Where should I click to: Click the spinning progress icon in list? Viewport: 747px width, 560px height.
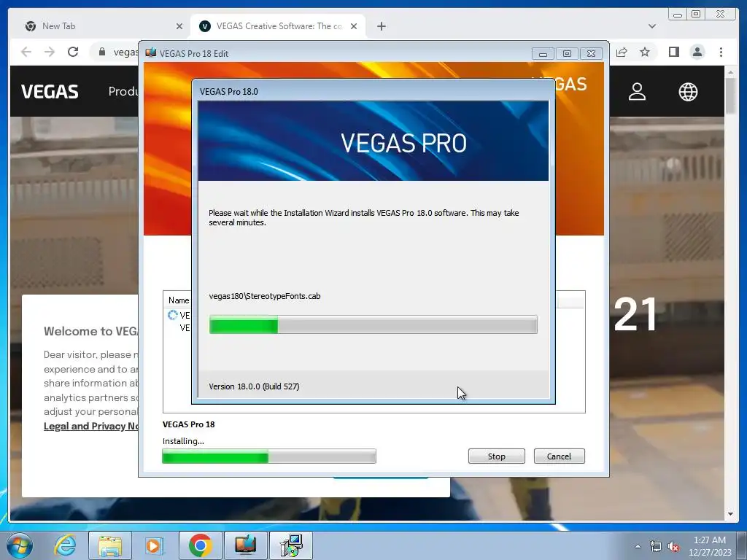[x=172, y=315]
